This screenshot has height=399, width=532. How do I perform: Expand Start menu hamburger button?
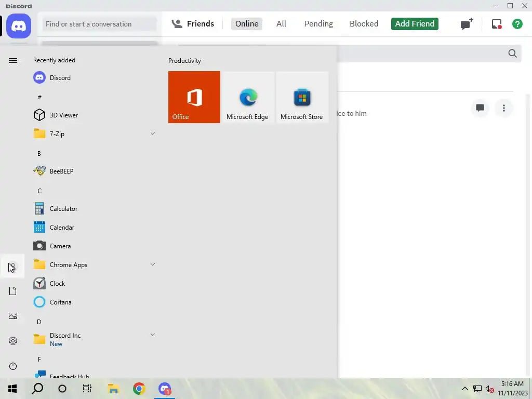coord(13,60)
